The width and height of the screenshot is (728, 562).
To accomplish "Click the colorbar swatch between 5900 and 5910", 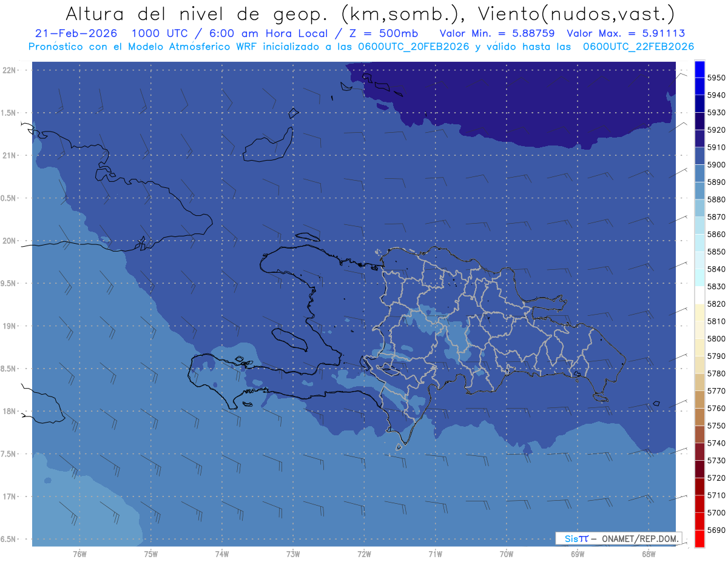I will [x=699, y=156].
